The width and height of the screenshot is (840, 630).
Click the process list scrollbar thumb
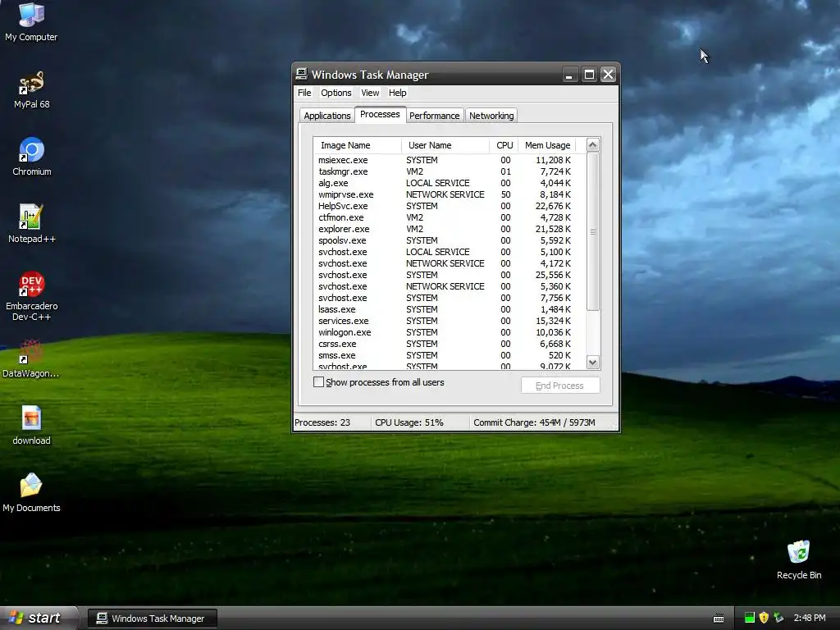click(x=592, y=231)
